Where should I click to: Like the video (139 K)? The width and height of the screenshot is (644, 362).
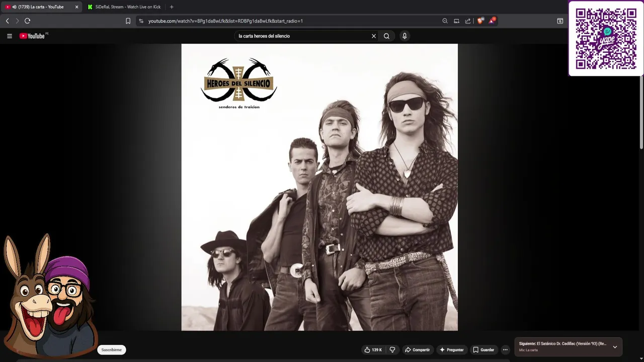pyautogui.click(x=373, y=350)
